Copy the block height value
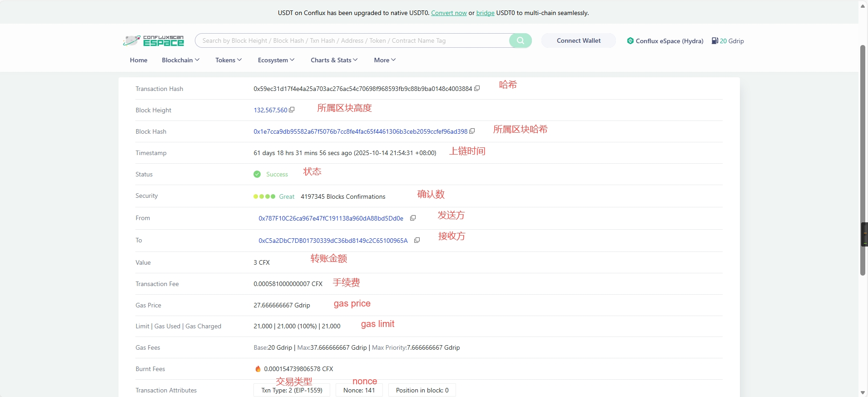Screen dimensions: 868x397 click(x=292, y=110)
